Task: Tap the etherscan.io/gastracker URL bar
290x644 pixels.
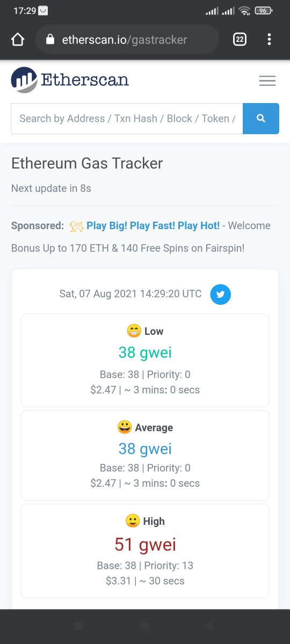Action: coord(127,40)
